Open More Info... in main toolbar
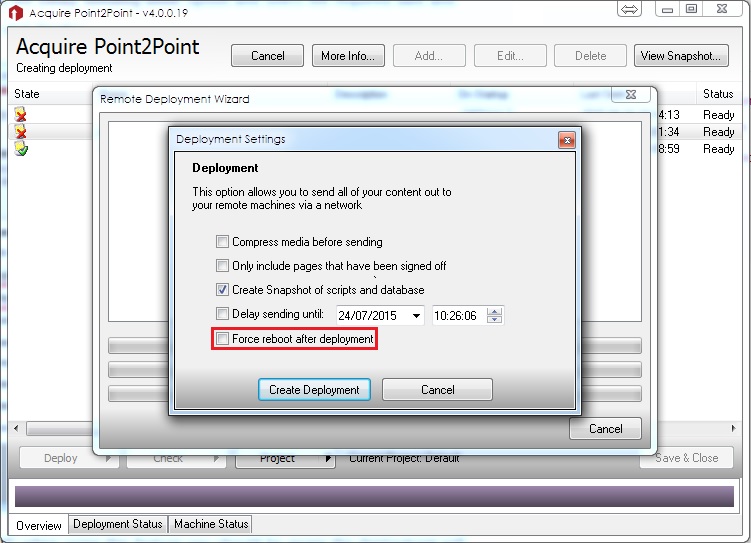Viewport: 751px width, 543px height. pos(348,56)
